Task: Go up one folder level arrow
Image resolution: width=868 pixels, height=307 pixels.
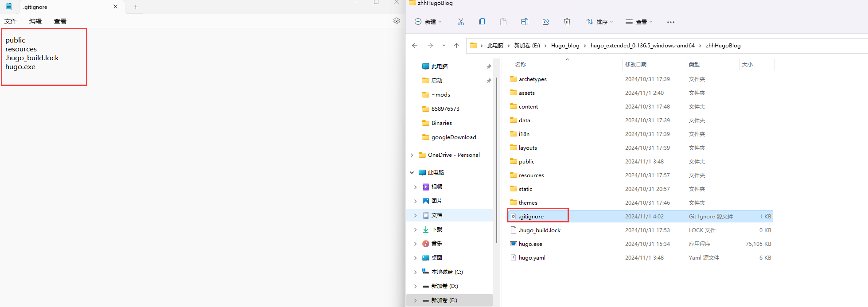Action: pos(456,46)
